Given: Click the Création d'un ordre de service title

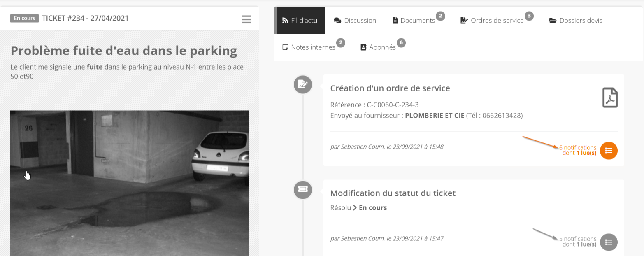Looking at the screenshot, I should (x=390, y=88).
